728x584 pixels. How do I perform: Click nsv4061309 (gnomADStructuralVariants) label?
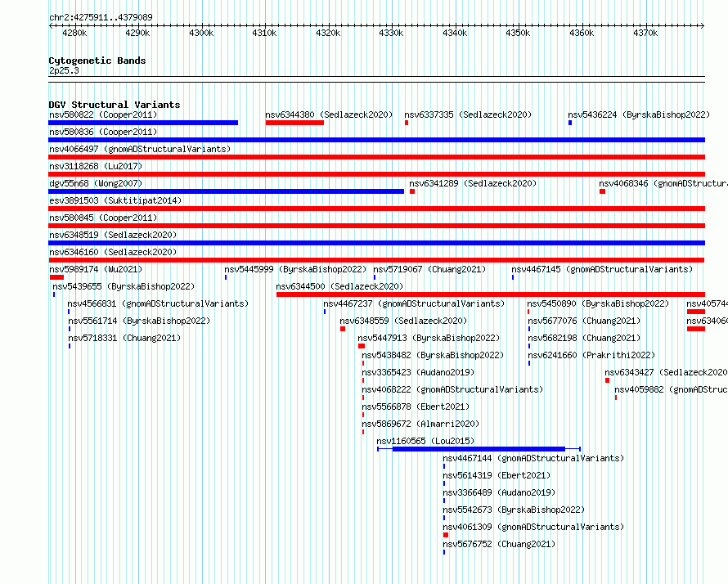coord(533,527)
